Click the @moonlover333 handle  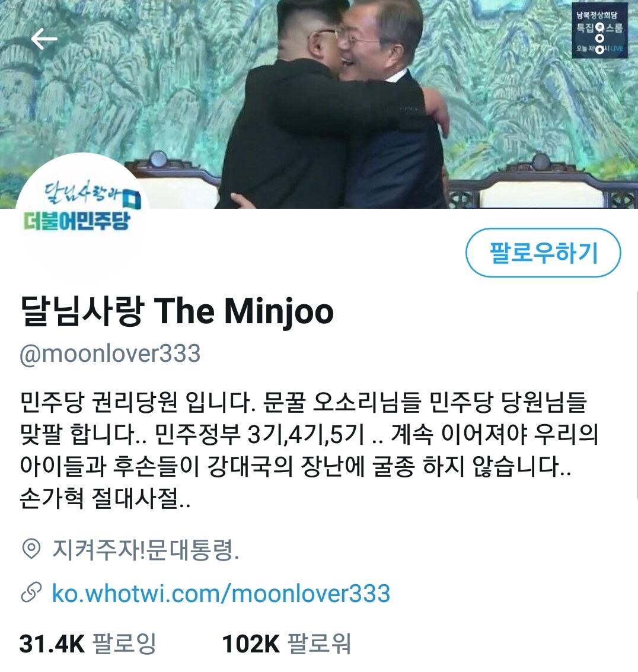click(x=110, y=353)
